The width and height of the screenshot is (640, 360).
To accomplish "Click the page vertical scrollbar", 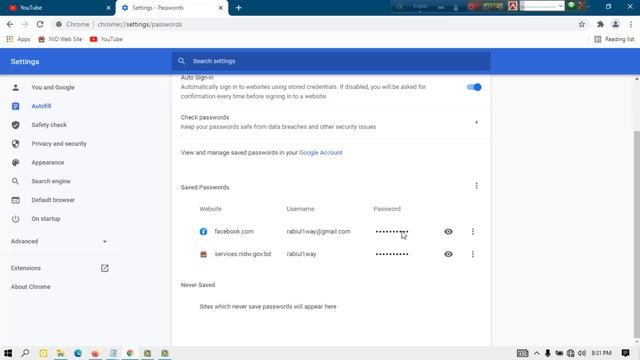I will point(637,233).
